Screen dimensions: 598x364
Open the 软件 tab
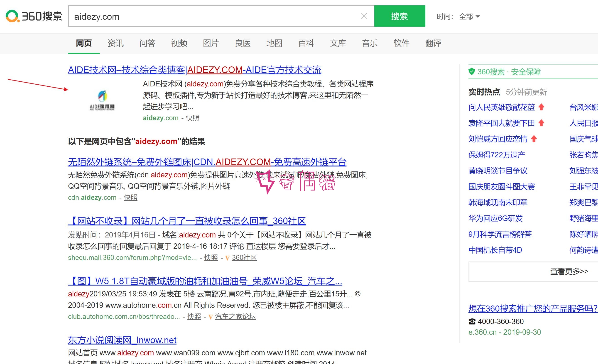[x=401, y=43]
